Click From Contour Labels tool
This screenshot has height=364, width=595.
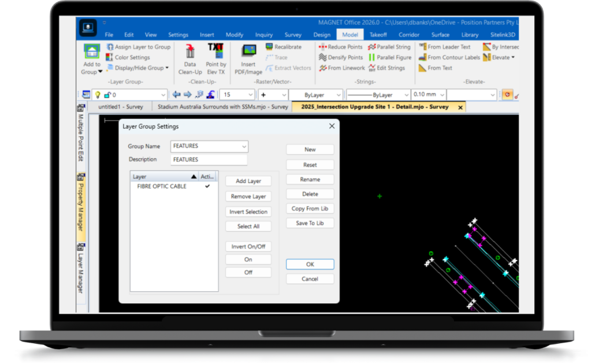pyautogui.click(x=449, y=57)
